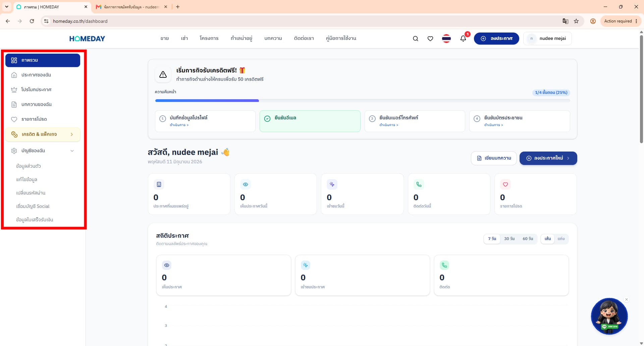This screenshot has height=346, width=644.
Task: Click completed step ยืนยันอีเมล
Action: click(x=310, y=121)
